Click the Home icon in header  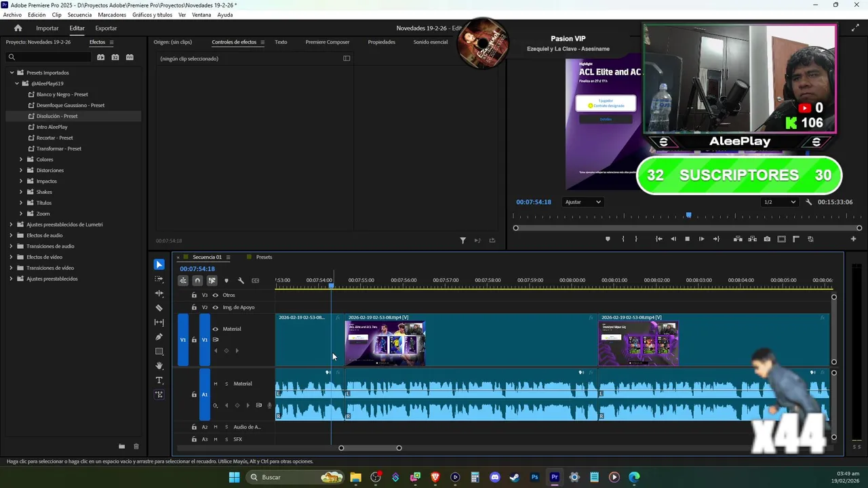[x=18, y=28]
